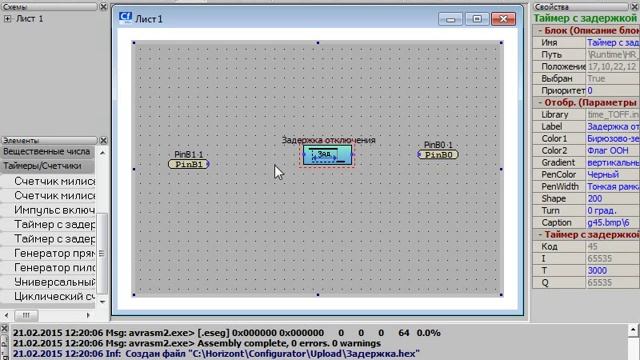Collapse the Таймер с задержкой property group
Viewport: 640px width, 360px height.
click(x=540, y=235)
